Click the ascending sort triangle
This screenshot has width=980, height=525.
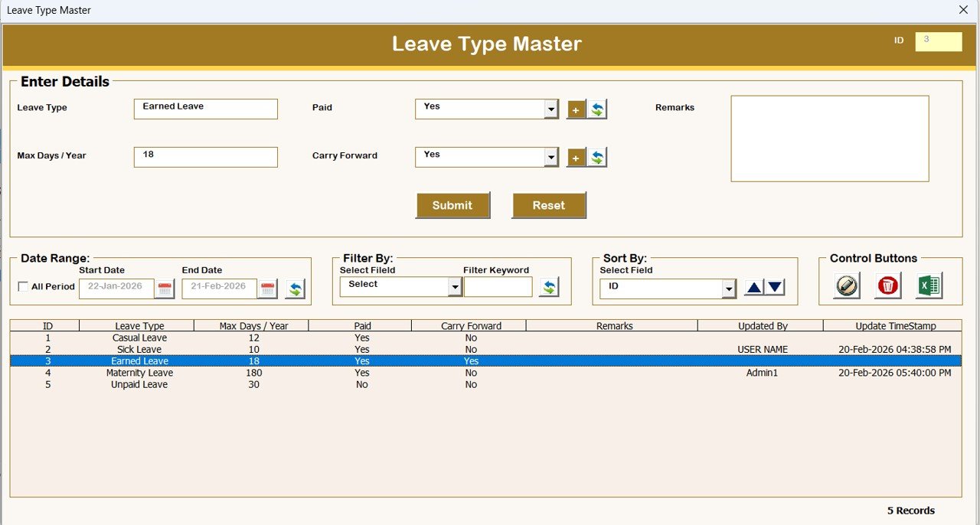(755, 287)
